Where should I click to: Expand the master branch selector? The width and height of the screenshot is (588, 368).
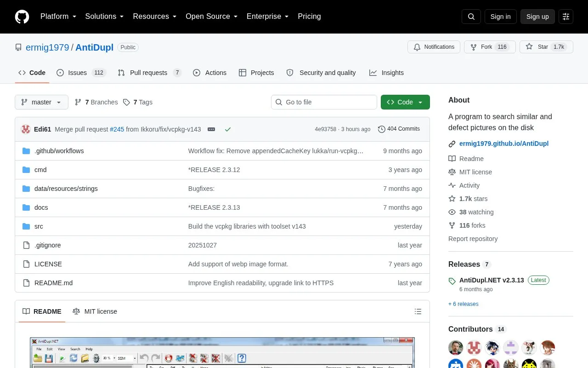coord(41,102)
